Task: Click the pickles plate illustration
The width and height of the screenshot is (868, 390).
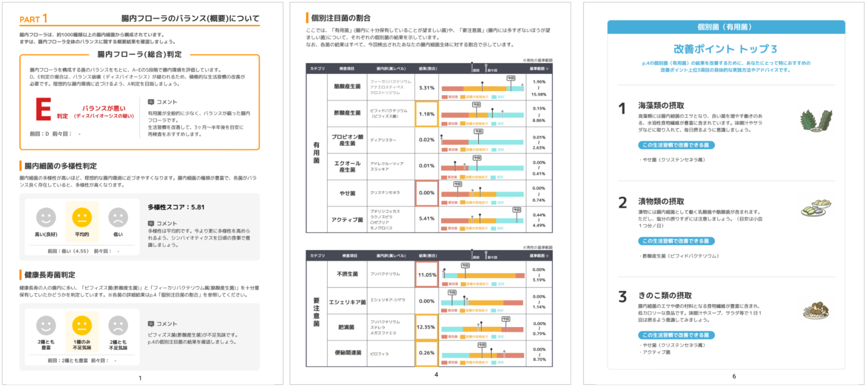Action: pos(816,208)
